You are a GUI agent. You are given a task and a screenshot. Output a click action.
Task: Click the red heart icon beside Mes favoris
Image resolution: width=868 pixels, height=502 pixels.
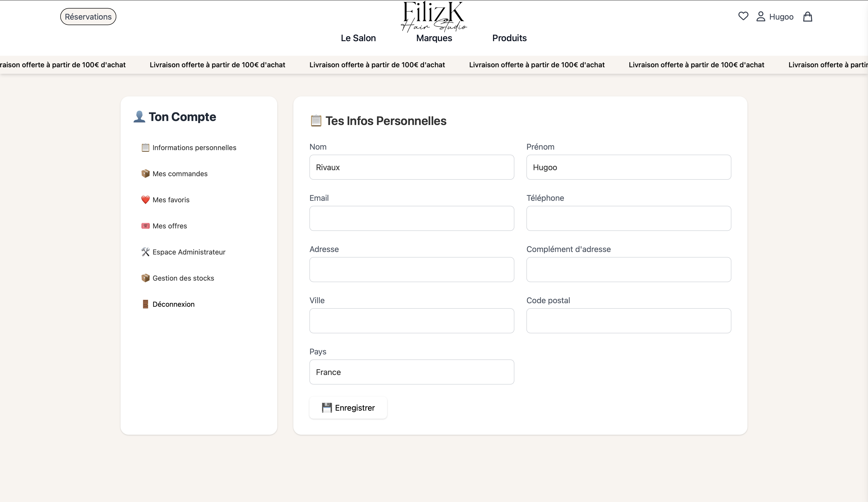pyautogui.click(x=145, y=200)
